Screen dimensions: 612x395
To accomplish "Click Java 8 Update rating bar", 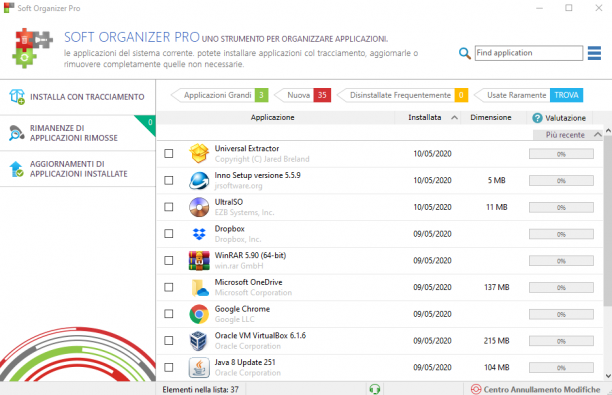I will (x=561, y=368).
